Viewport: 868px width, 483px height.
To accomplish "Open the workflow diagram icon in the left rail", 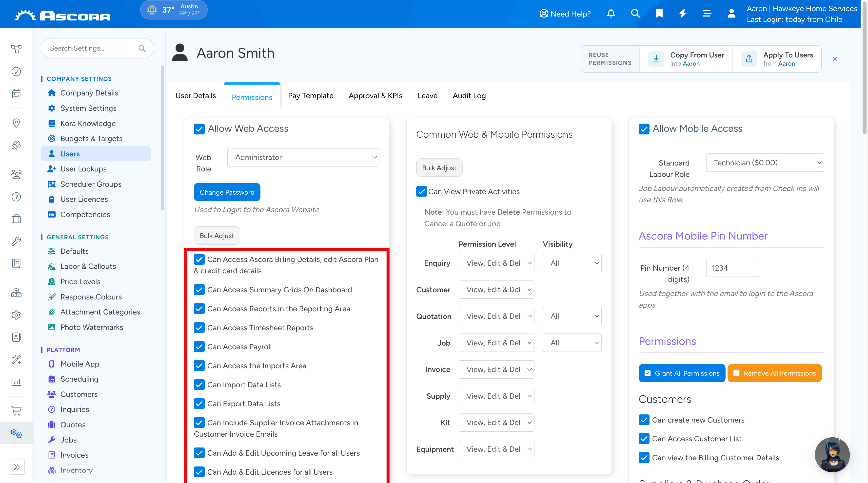I will pos(16,49).
